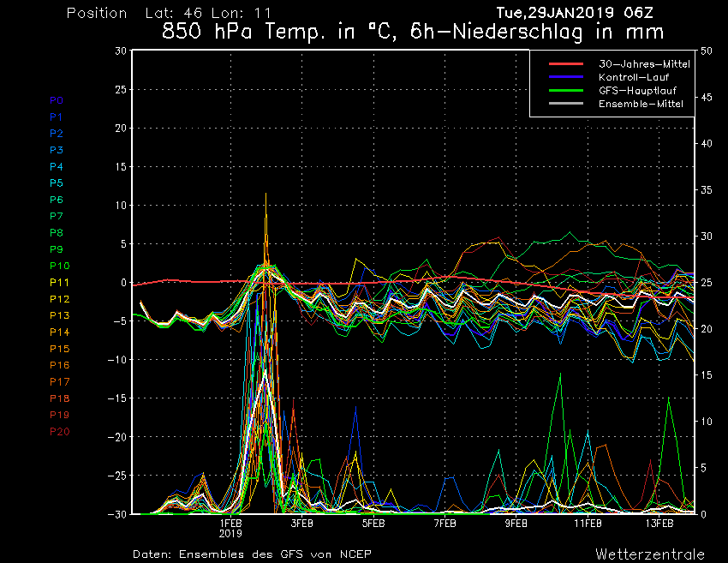Pick the P12 ensemble label
Screen dimensions: 728x563
click(59, 299)
